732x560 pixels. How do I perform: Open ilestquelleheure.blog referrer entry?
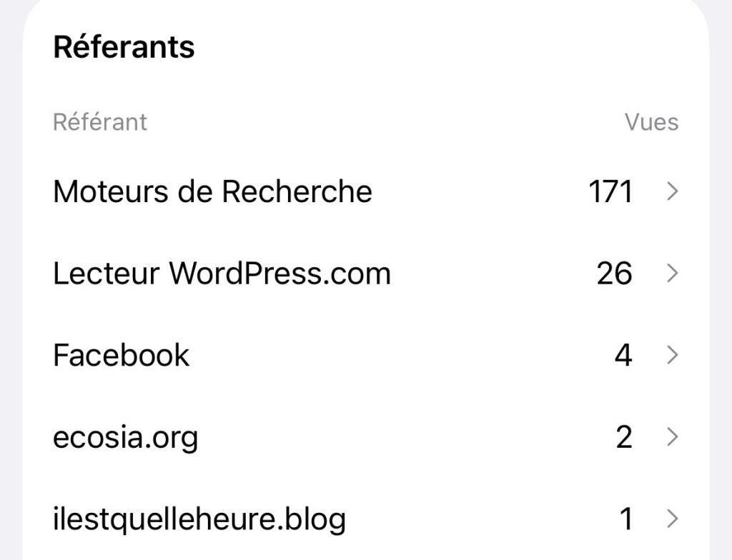[200, 519]
